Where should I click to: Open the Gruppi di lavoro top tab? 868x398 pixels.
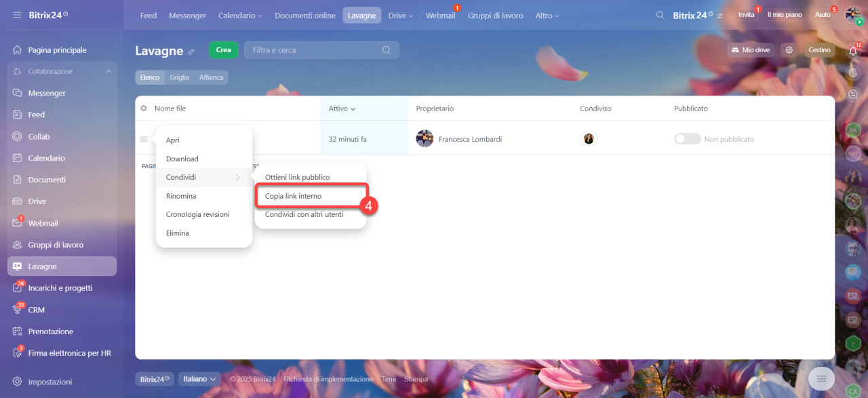tap(496, 16)
